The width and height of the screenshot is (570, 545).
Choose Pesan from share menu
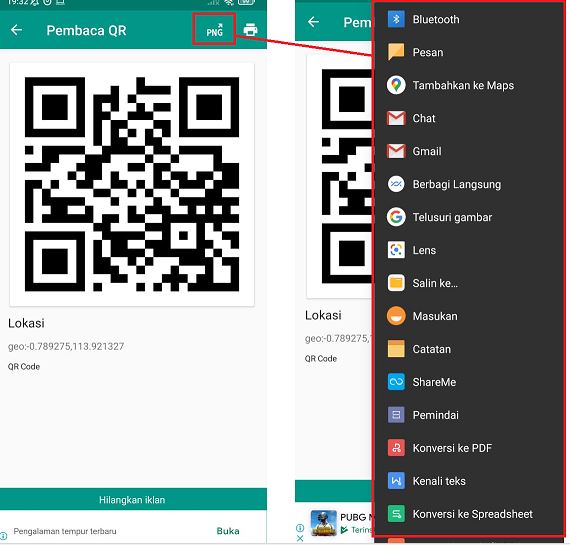tap(428, 52)
